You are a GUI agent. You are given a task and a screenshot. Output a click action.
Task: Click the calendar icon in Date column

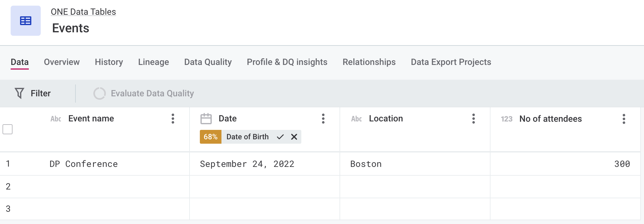206,119
